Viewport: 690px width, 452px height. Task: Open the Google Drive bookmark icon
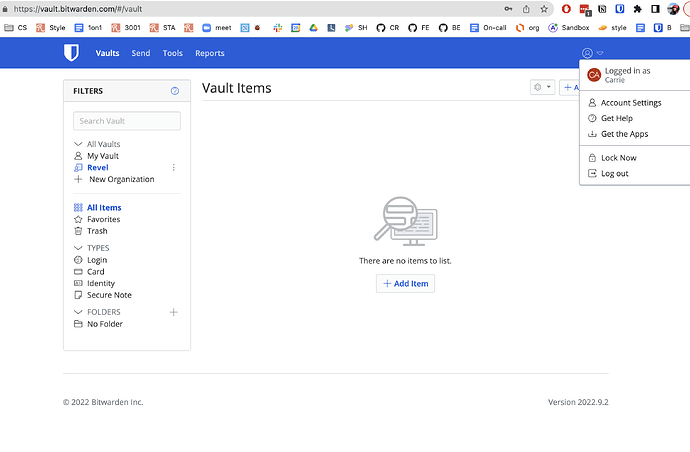(x=313, y=28)
